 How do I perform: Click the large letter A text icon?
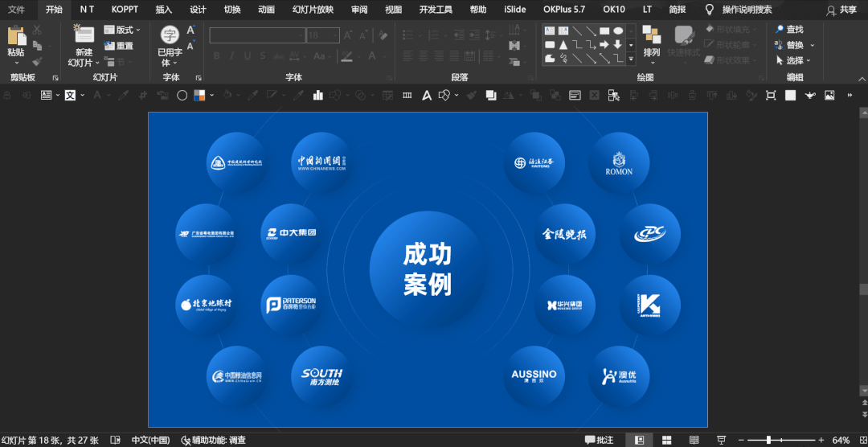pyautogui.click(x=426, y=96)
